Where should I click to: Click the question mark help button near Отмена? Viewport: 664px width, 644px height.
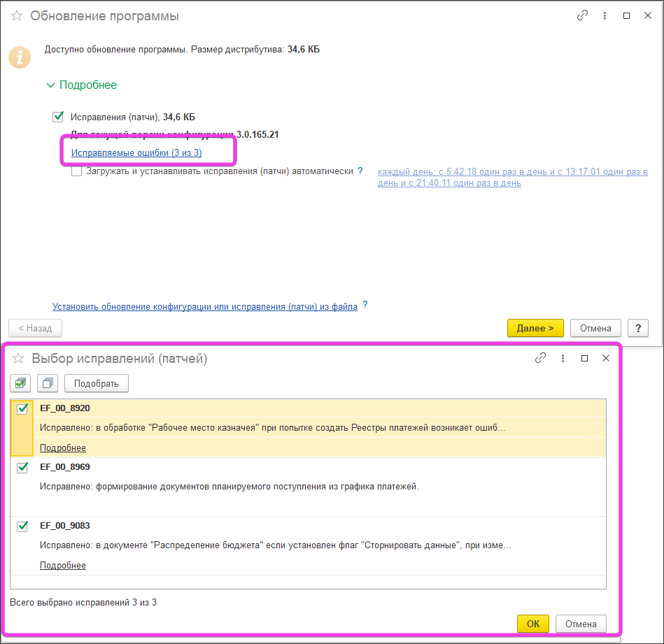pos(637,328)
